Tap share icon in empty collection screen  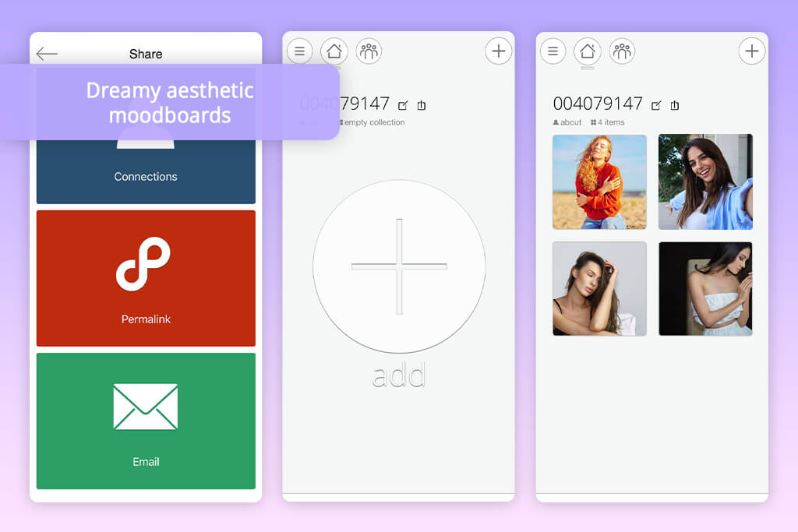click(x=422, y=105)
